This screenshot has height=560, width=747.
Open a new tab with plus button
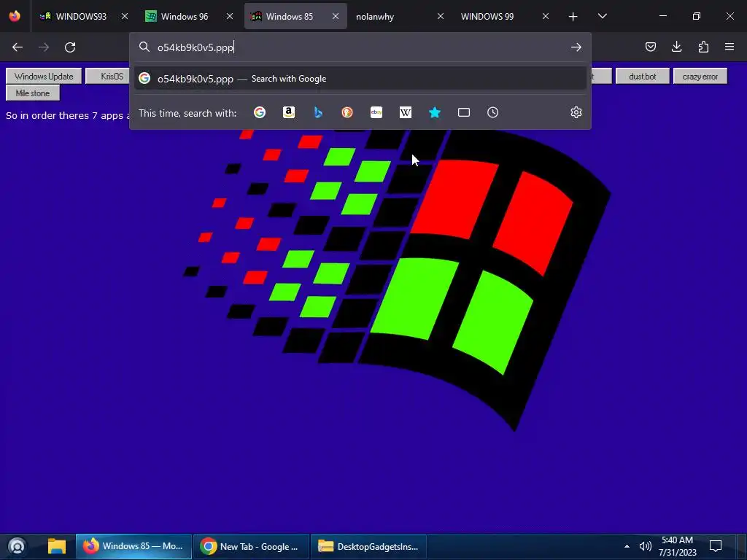573,17
